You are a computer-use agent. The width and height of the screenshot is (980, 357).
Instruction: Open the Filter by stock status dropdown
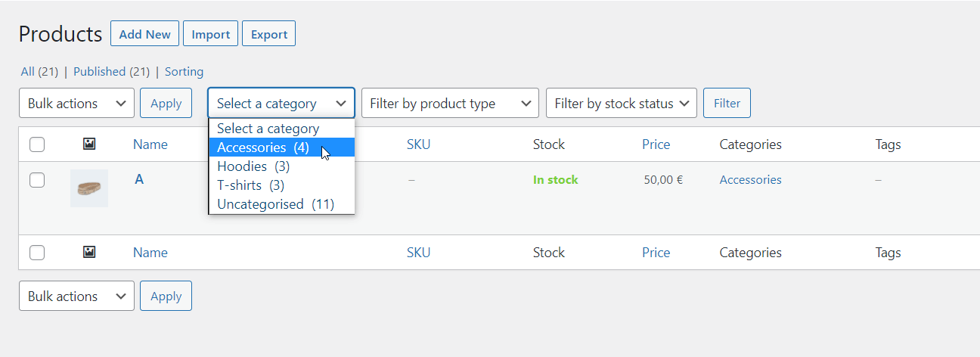pos(622,103)
